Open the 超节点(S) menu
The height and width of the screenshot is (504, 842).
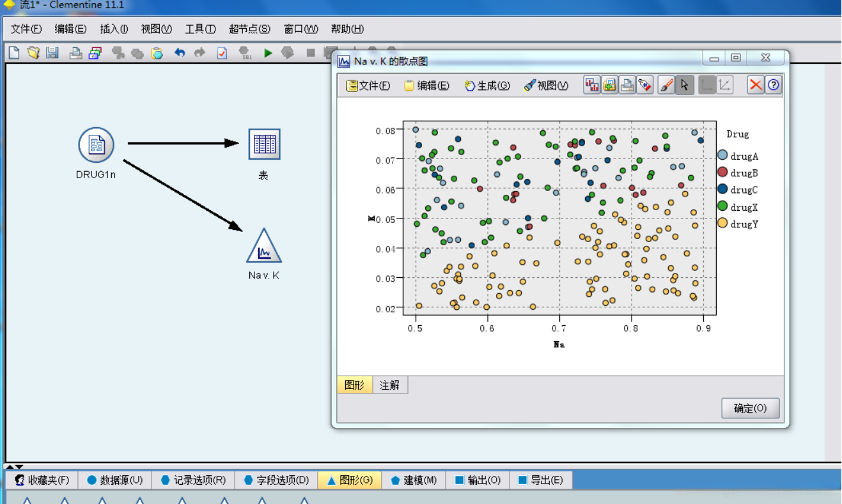tap(249, 29)
